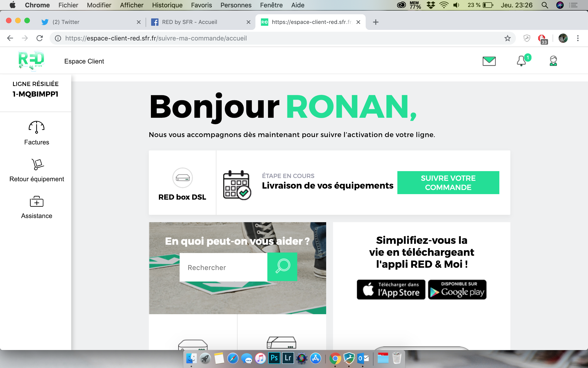Click Livraison de vos équipements text
The image size is (588, 368).
pyautogui.click(x=327, y=185)
